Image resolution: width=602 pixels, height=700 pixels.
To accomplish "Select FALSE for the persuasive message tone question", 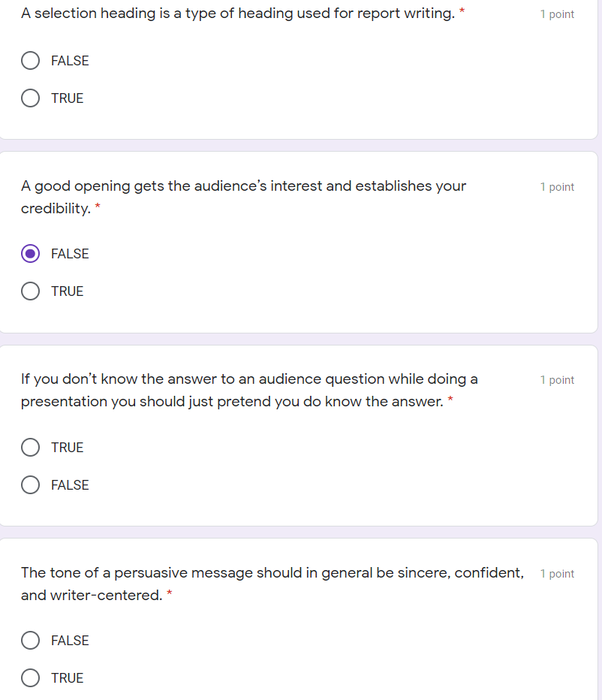I will tap(30, 640).
